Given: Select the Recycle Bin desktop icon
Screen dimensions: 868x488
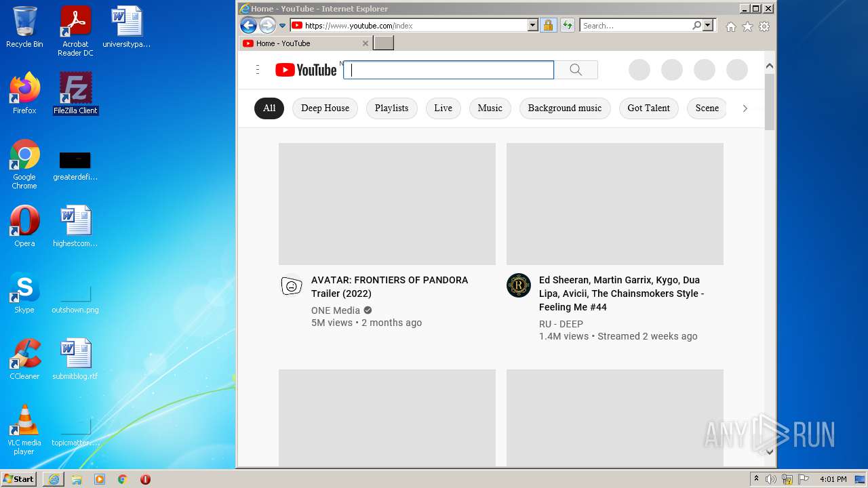Looking at the screenshot, I should [x=24, y=27].
